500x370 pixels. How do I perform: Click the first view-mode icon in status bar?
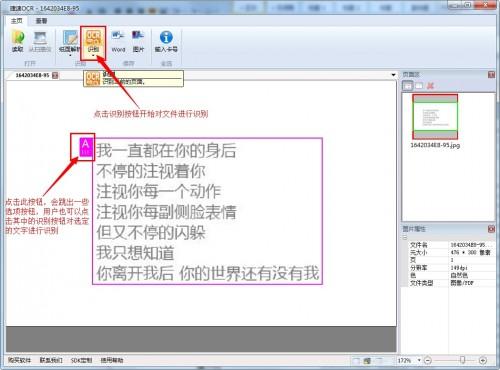coord(356,360)
